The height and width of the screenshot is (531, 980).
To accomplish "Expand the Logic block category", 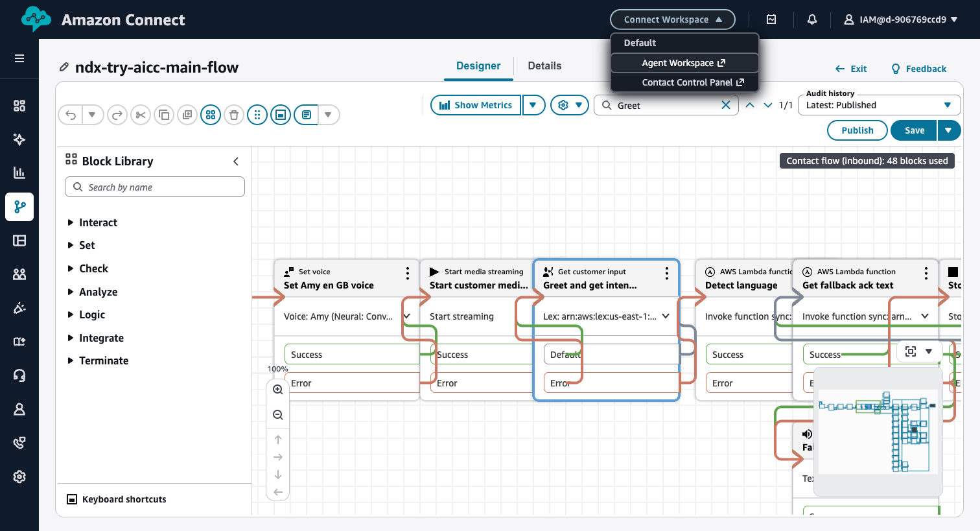I will tap(86, 314).
